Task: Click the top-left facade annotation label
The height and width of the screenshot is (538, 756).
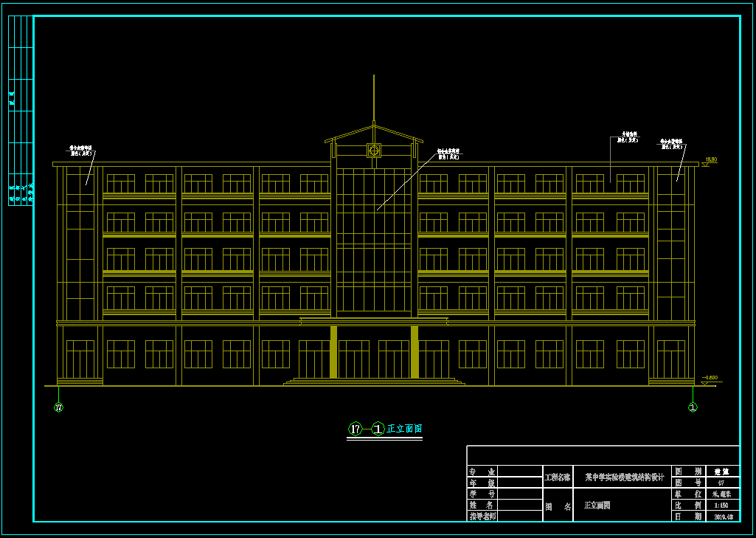Action: click(80, 150)
